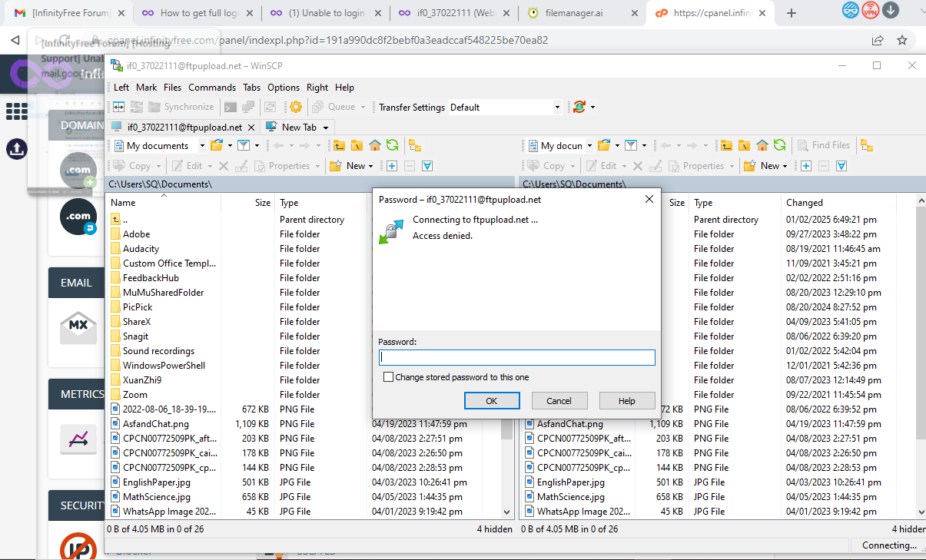The image size is (926, 560).
Task: Refresh the right panel directory
Action: [780, 145]
